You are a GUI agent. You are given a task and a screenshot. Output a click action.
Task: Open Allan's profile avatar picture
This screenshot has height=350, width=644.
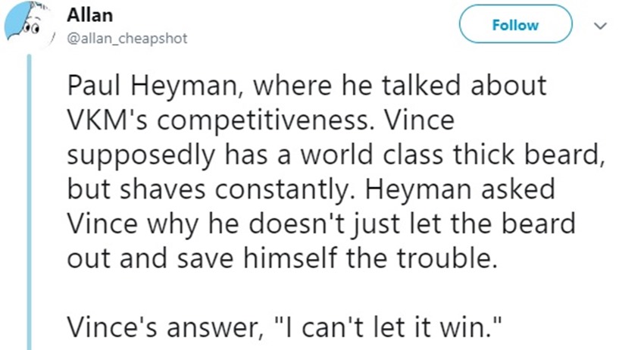[29, 25]
